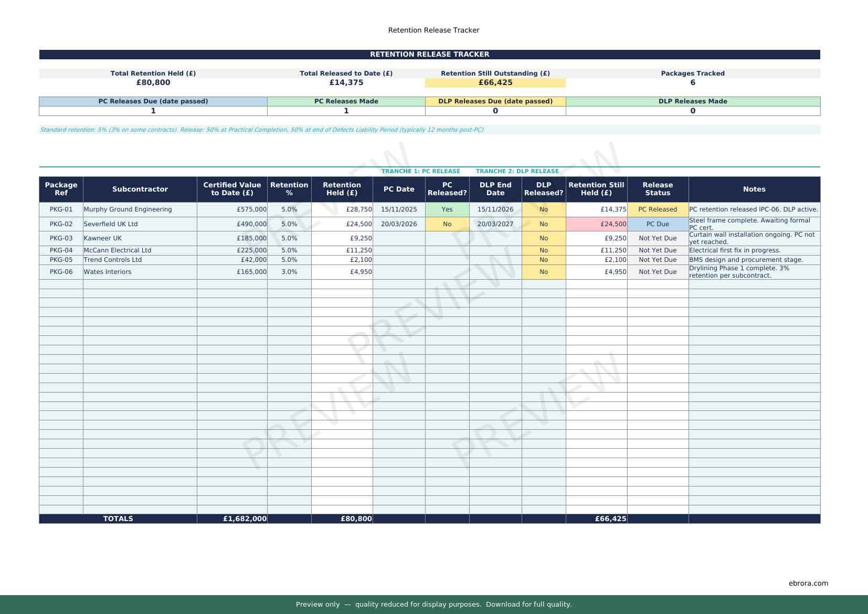Click the pink £24,500 Retention Still Held cell

[x=596, y=224]
